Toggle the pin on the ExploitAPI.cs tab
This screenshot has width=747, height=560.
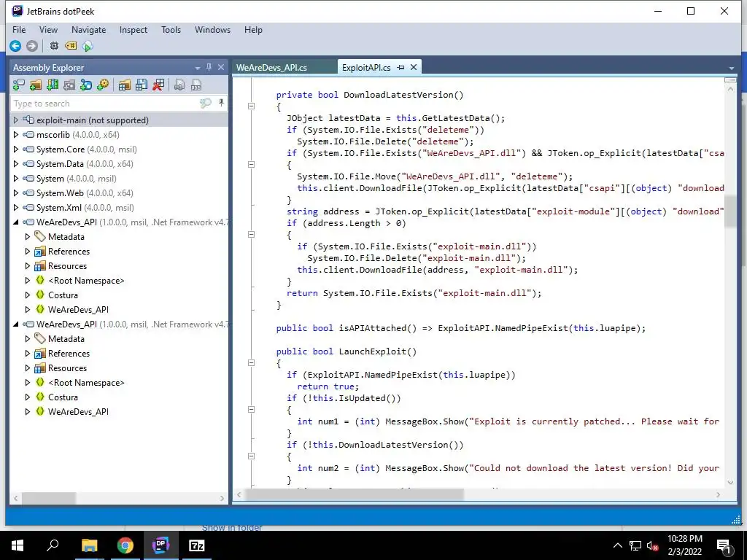[400, 67]
